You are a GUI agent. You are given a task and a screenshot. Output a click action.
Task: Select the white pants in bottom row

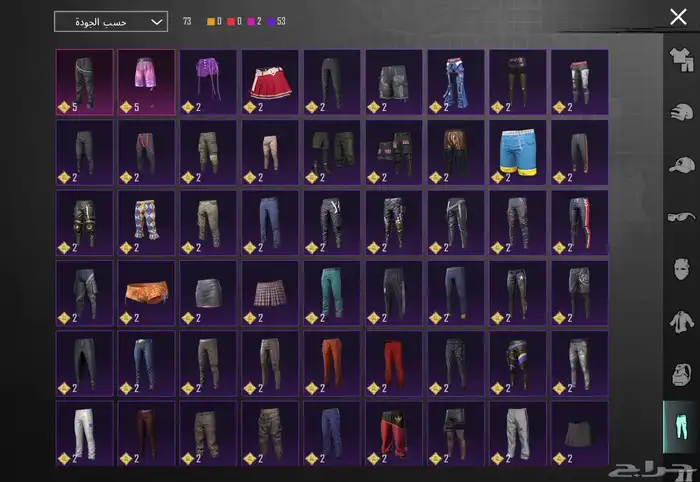pyautogui.click(x=84, y=433)
